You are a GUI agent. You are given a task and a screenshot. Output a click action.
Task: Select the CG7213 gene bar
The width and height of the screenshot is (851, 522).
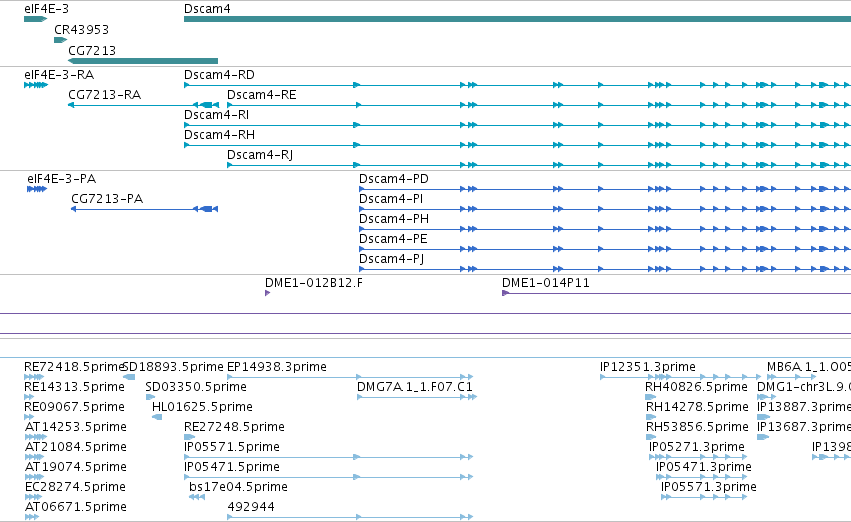point(143,61)
